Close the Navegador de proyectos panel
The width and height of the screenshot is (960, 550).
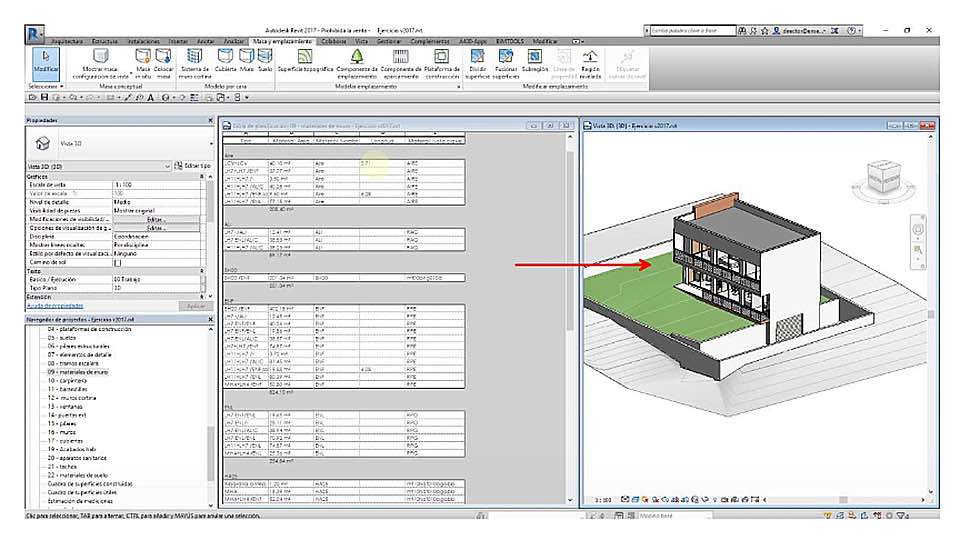click(x=211, y=319)
